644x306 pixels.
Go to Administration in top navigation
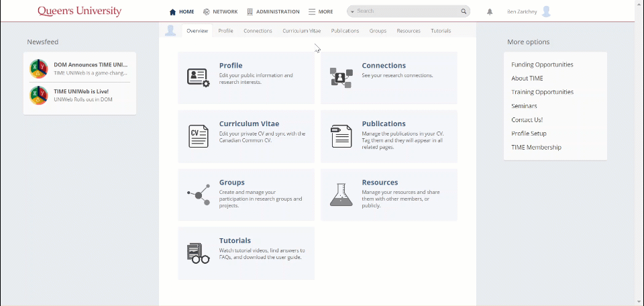(x=273, y=11)
